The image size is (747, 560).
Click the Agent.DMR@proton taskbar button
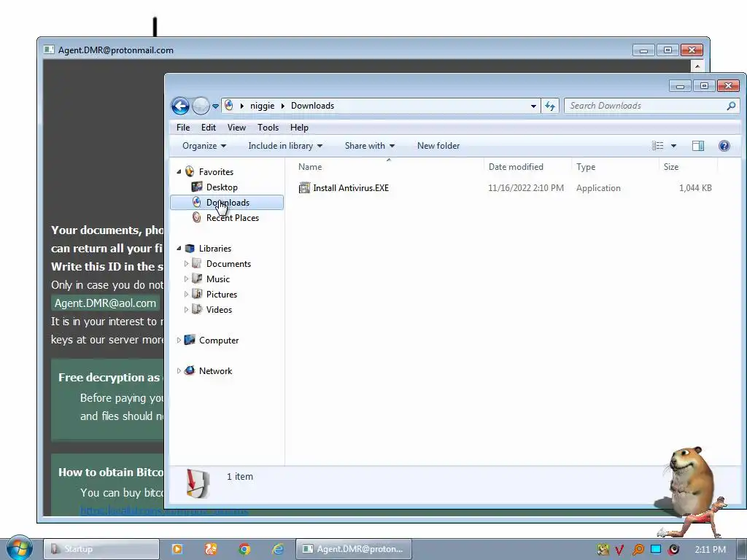[x=354, y=549]
